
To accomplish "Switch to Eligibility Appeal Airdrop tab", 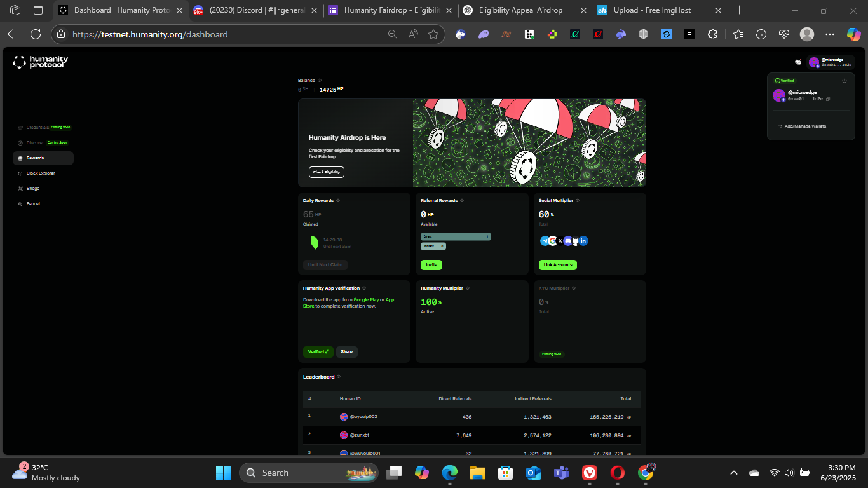I will (x=526, y=10).
